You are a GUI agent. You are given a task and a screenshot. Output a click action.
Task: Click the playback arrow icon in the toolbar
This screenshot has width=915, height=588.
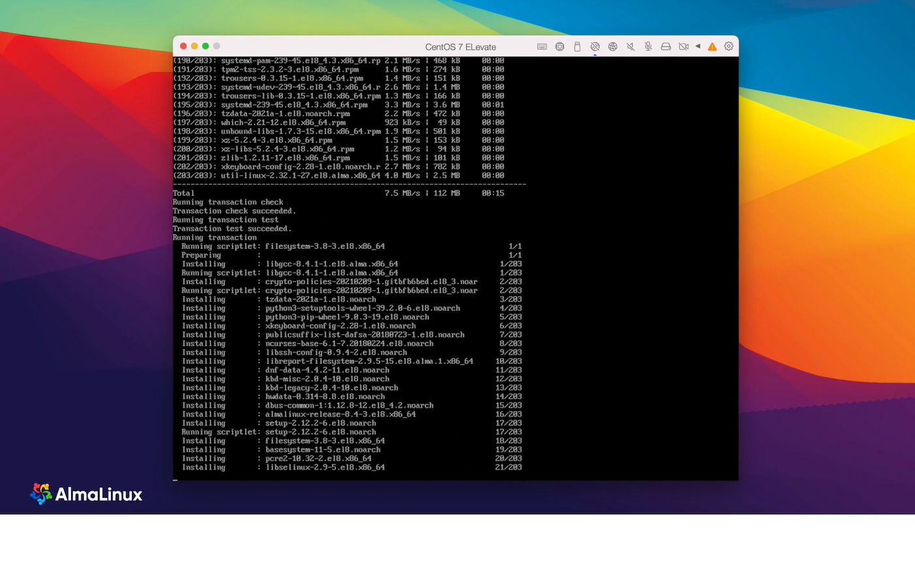698,46
